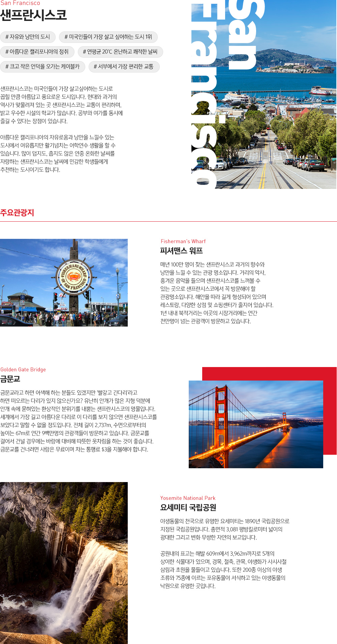The width and height of the screenshot is (337, 644).
Task: Click the 주요관광지 section heading
Action: point(17,213)
